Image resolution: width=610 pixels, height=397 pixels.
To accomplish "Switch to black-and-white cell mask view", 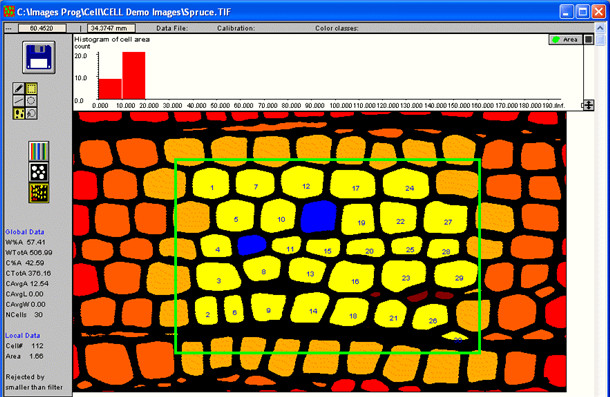I will tap(39, 172).
